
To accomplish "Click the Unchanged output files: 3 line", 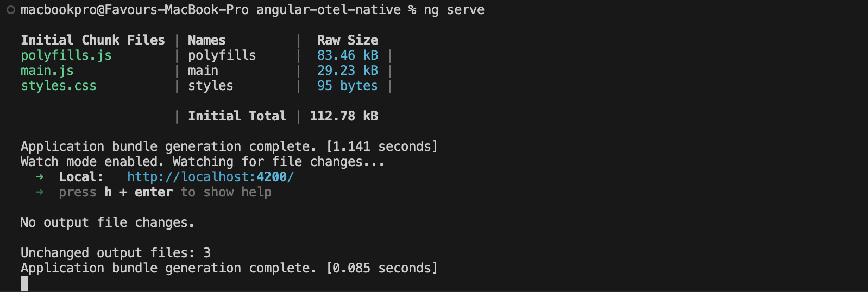I will click(x=116, y=253).
